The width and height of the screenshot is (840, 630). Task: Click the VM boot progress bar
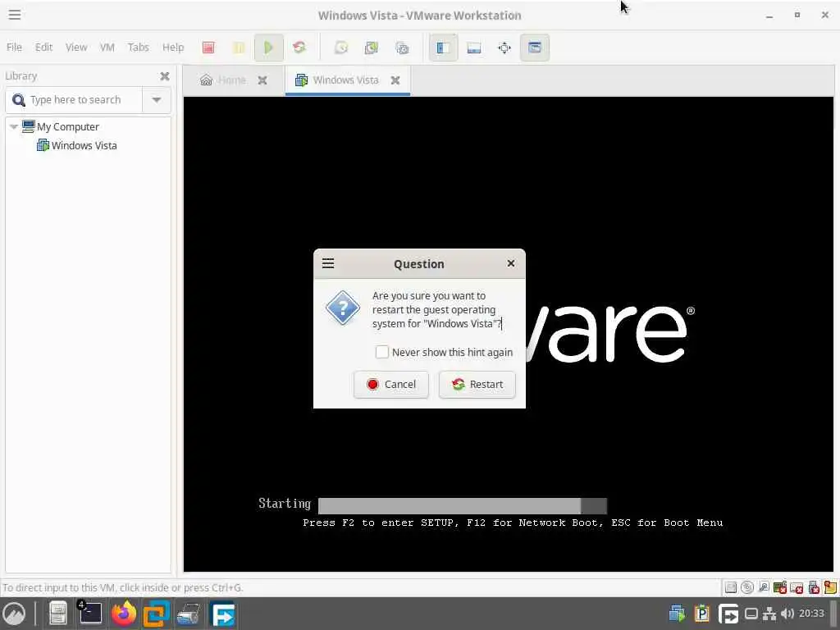tap(463, 505)
